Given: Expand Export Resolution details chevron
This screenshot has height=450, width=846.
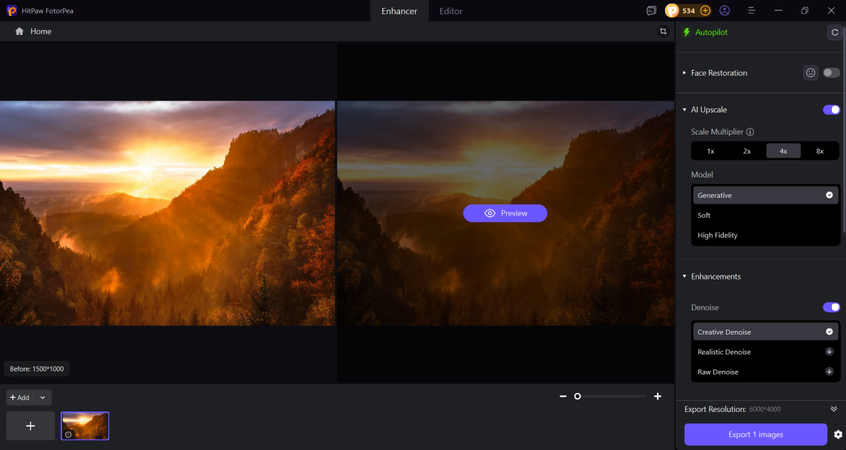Looking at the screenshot, I should pyautogui.click(x=834, y=409).
